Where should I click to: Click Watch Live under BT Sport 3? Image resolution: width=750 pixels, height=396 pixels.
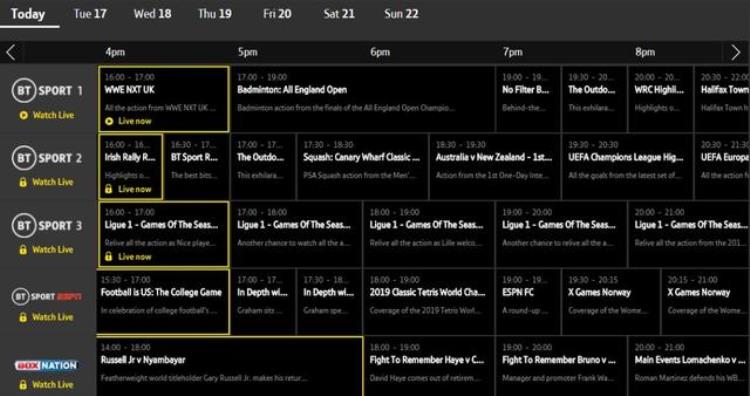pos(53,250)
